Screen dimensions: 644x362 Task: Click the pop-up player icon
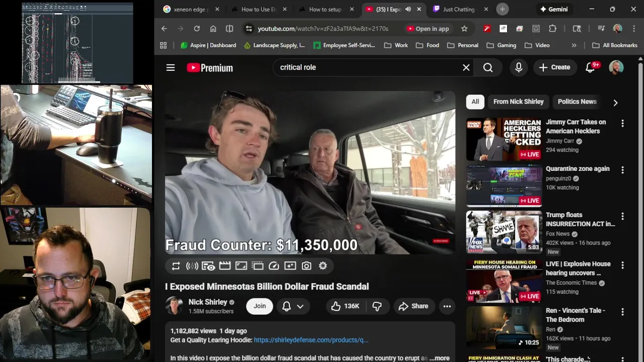[258, 266]
